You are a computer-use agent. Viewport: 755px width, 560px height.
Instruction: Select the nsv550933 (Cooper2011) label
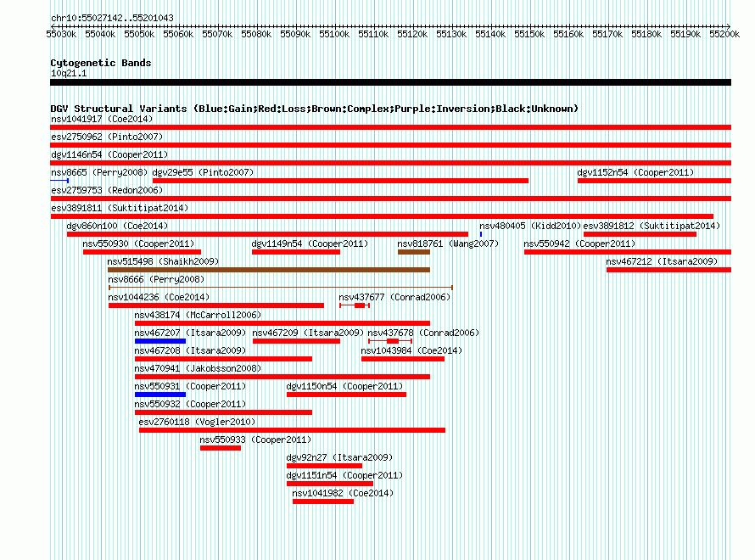click(255, 440)
